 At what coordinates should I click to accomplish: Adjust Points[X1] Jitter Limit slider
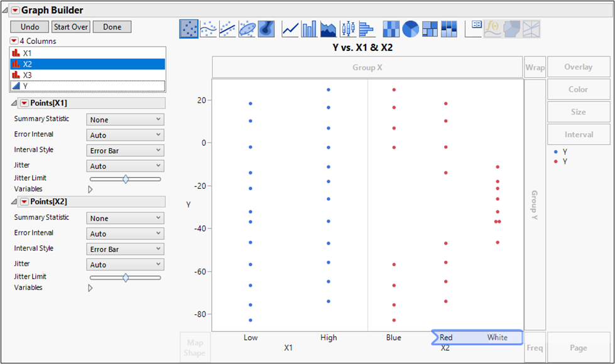pos(126,179)
